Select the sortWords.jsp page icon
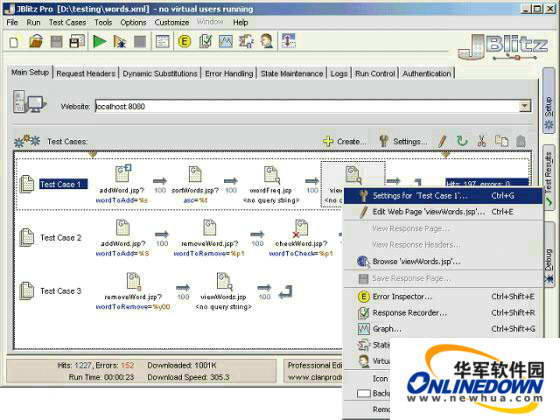The width and height of the screenshot is (560, 420). click(x=195, y=174)
